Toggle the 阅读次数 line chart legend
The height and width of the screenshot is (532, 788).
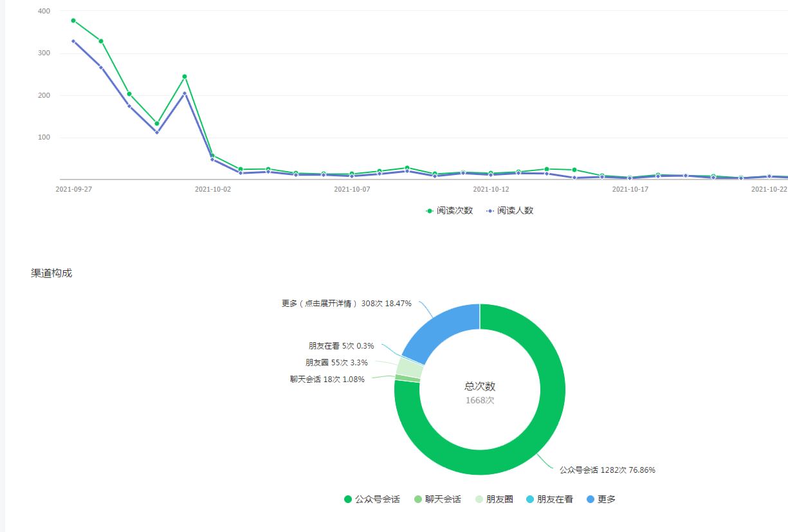point(450,210)
